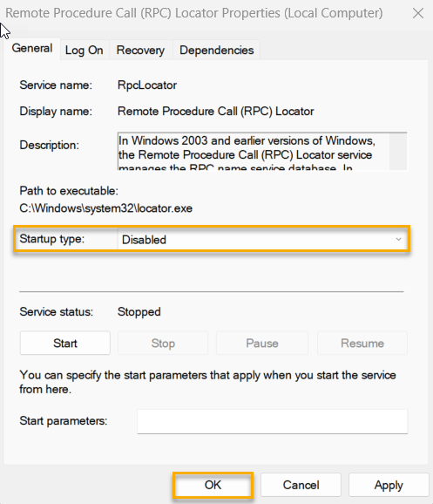Switch to the Dependencies tab
433x504 pixels.
click(x=216, y=51)
